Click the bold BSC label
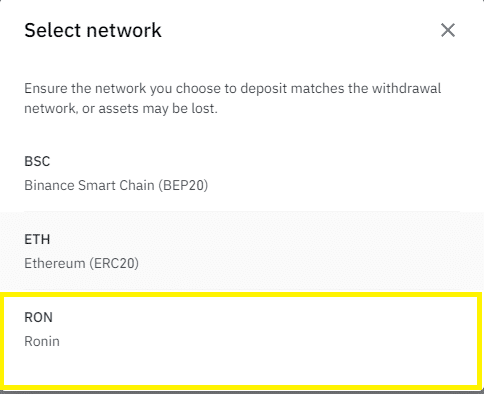 tap(37, 161)
